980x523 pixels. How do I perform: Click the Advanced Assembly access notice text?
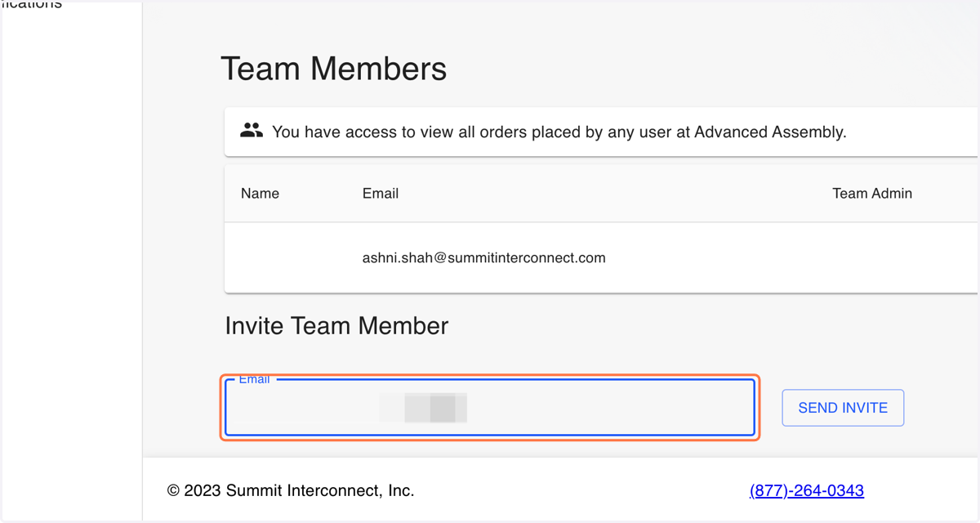(x=559, y=132)
